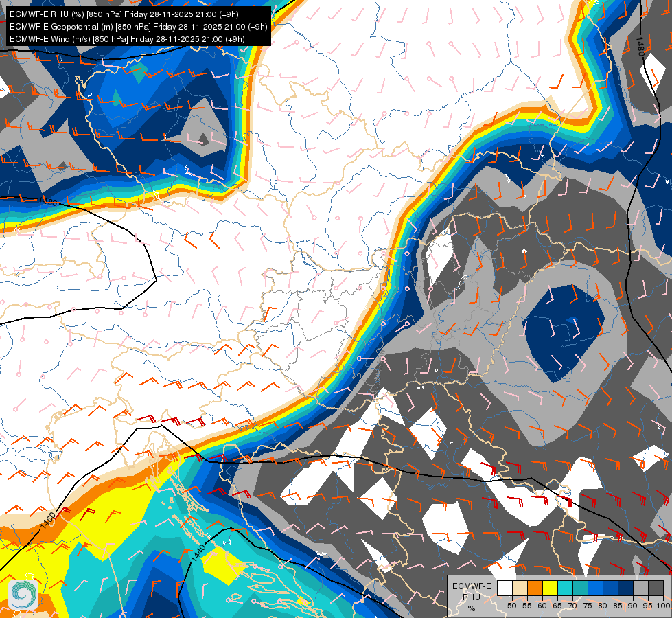672x618 pixels.
Task: Click the light gray 90-95 legend swatch
Action: [640, 588]
